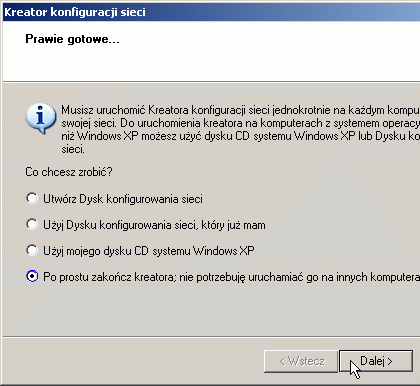This screenshot has width=420, height=386.
Task: Click the label text starting 'Po prostu zakończ kreatora'
Action: pos(232,277)
